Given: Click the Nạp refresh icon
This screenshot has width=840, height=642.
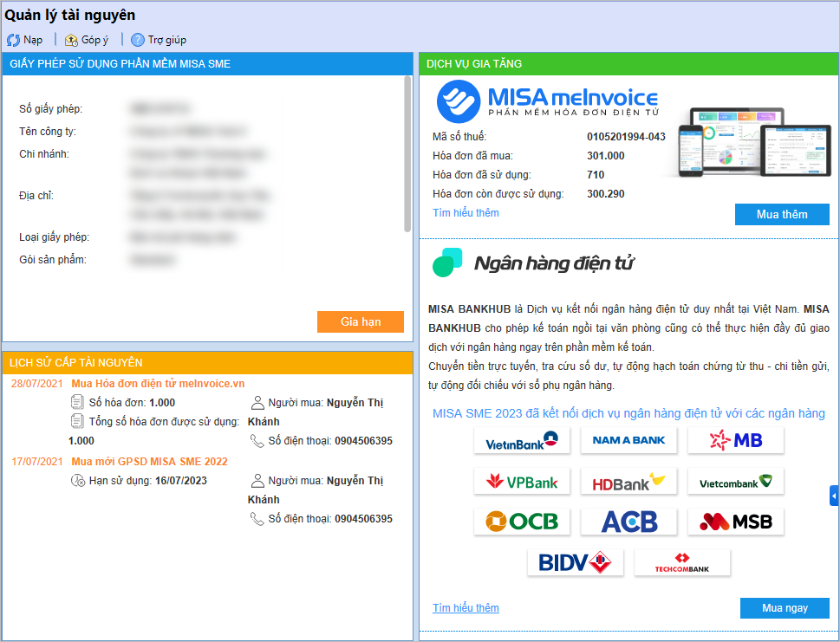Looking at the screenshot, I should [x=13, y=40].
